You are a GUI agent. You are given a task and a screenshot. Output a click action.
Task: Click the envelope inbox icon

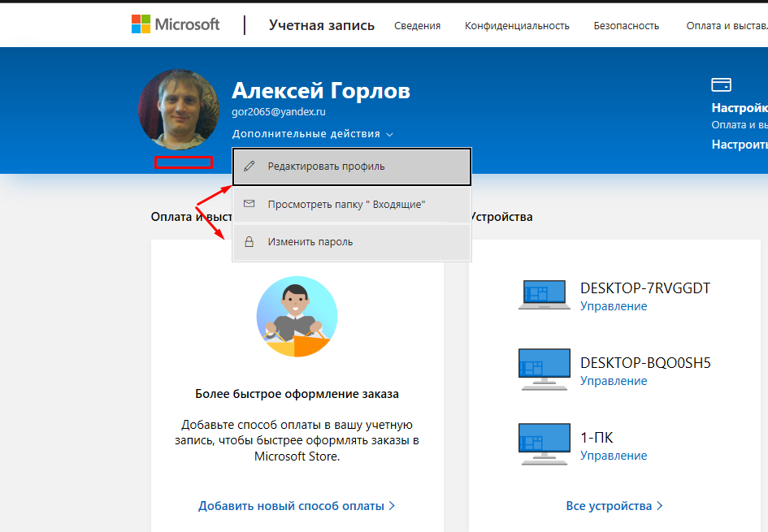point(249,204)
